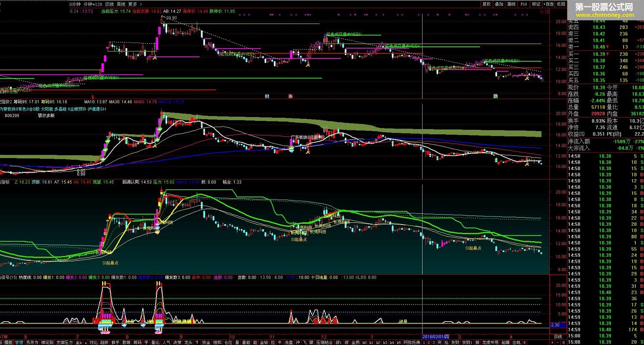Click the 返回 back button
Viewport: 644px width, 345px height.
(x=561, y=4)
